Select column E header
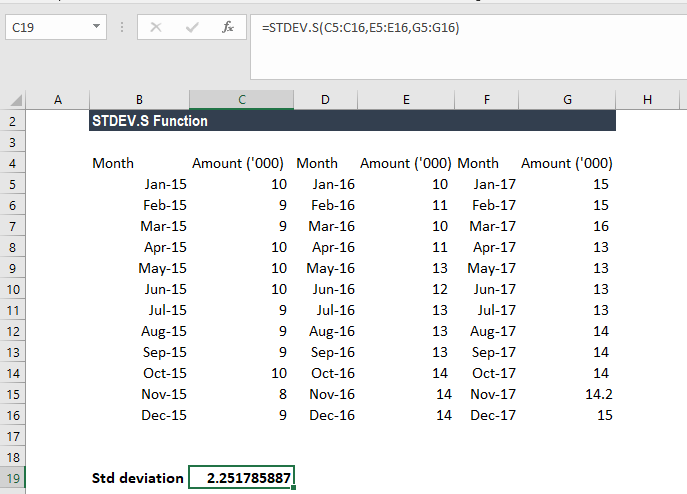 click(406, 100)
